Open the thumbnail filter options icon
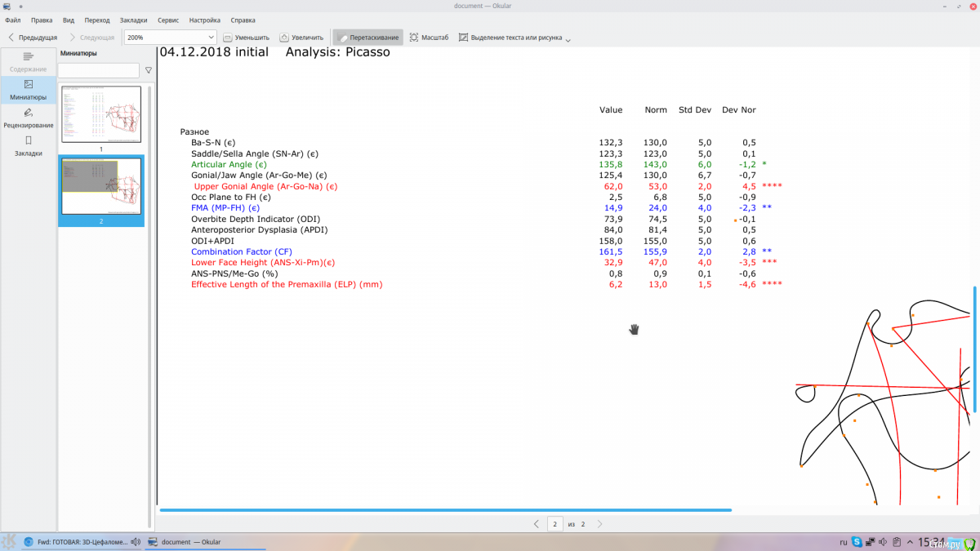 (148, 71)
